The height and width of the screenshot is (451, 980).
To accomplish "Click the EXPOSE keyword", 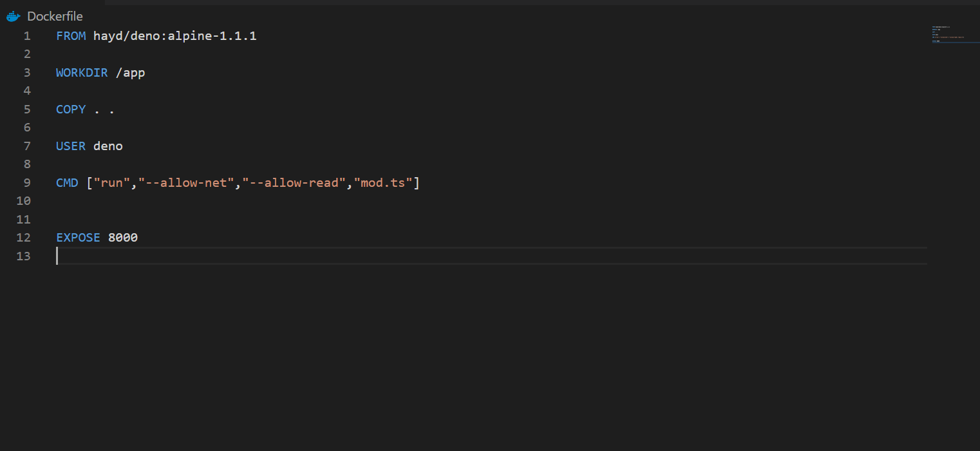I will [78, 238].
